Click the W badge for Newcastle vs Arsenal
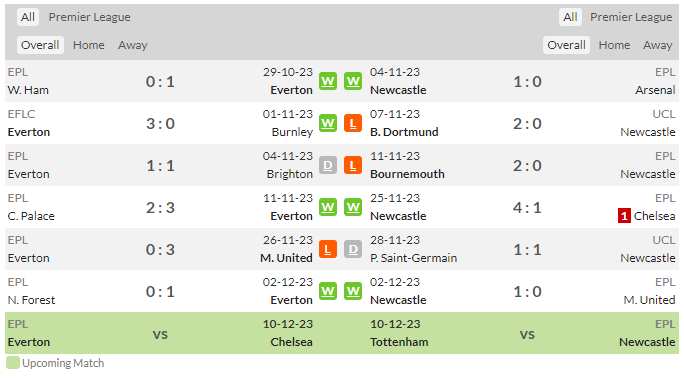This screenshot has width=684, height=379. [x=353, y=81]
